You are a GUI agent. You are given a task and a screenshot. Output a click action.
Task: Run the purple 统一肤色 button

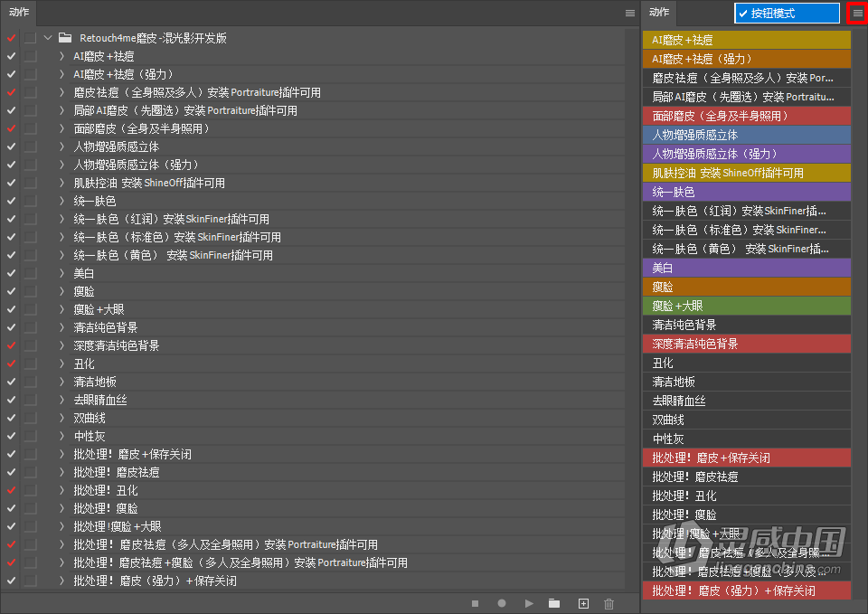[x=747, y=192]
